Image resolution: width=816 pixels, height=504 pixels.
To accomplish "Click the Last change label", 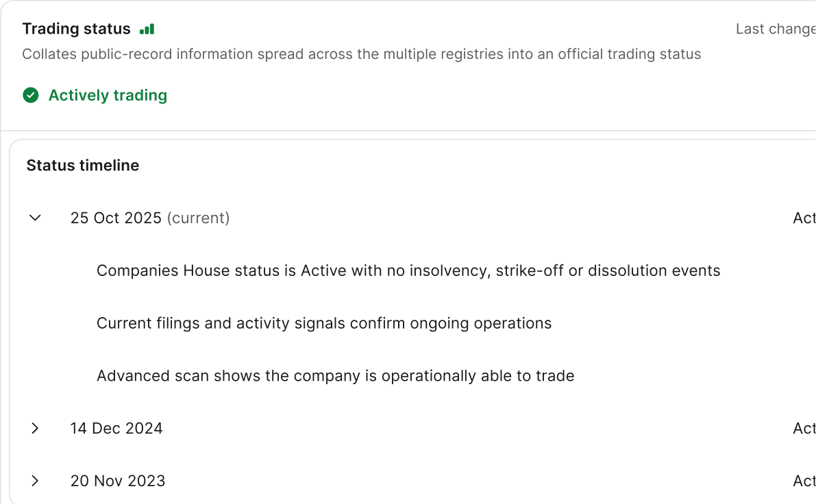I will pyautogui.click(x=775, y=29).
